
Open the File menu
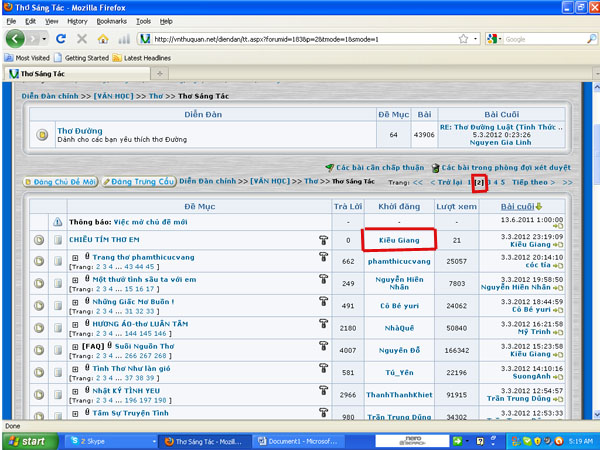[x=11, y=21]
